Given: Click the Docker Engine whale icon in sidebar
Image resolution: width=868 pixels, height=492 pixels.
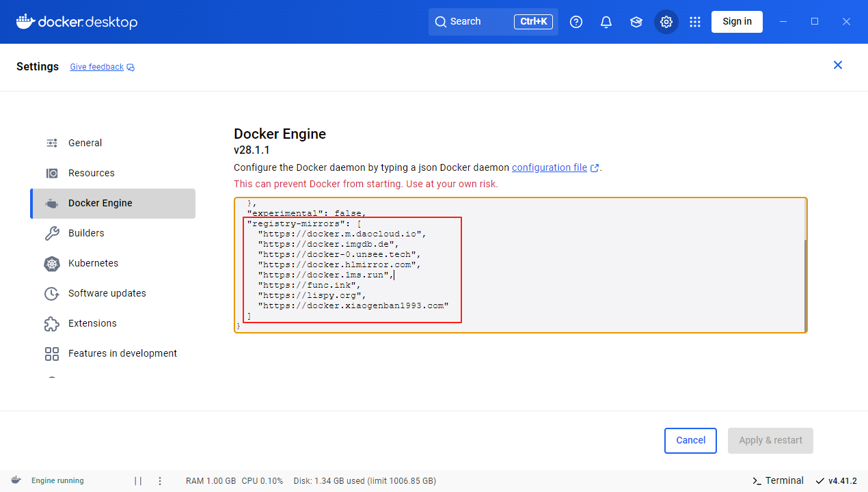Looking at the screenshot, I should (52, 203).
